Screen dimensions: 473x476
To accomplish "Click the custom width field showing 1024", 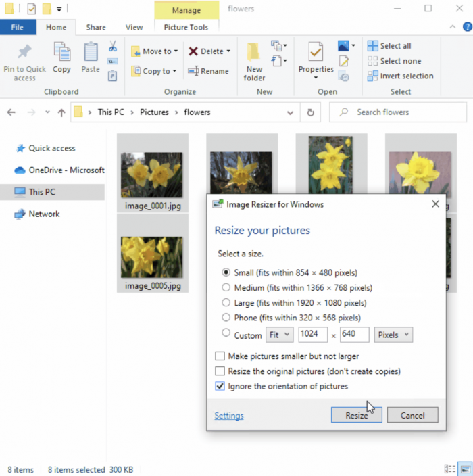I will tap(313, 335).
